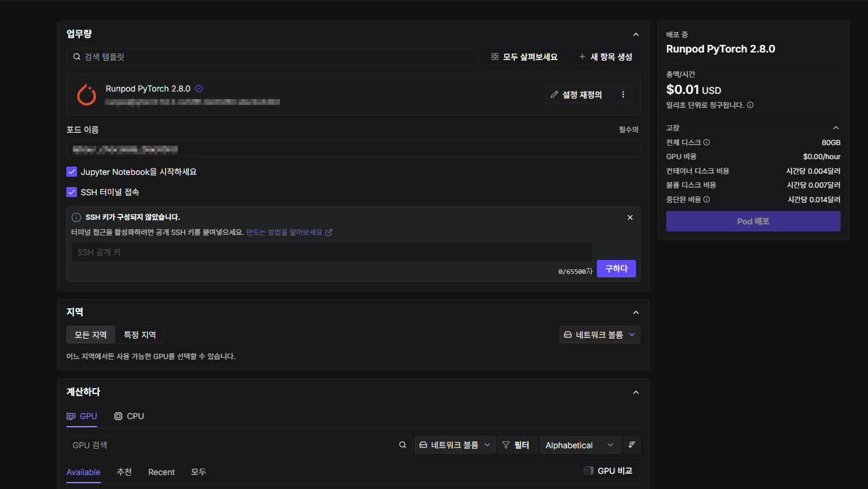868x489 pixels.
Task: Click the 필터 filter button
Action: (518, 445)
